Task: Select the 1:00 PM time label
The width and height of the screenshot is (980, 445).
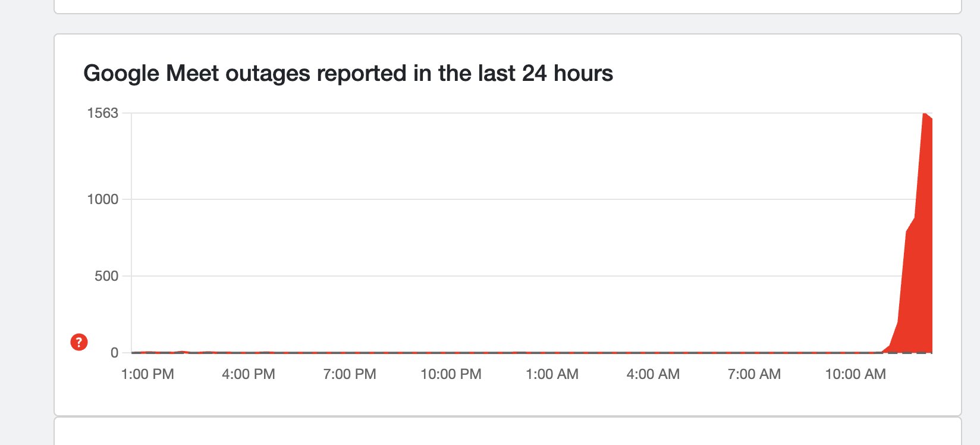Action: [x=147, y=374]
